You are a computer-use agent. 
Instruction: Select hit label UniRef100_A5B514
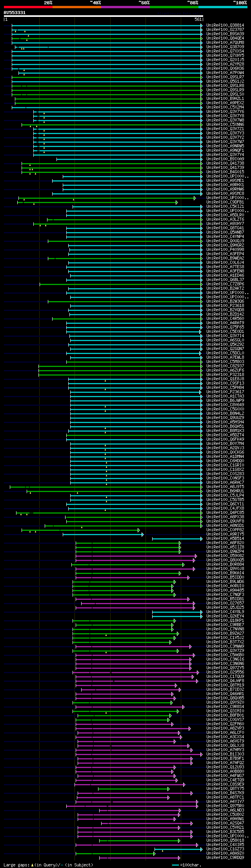tap(225, 539)
